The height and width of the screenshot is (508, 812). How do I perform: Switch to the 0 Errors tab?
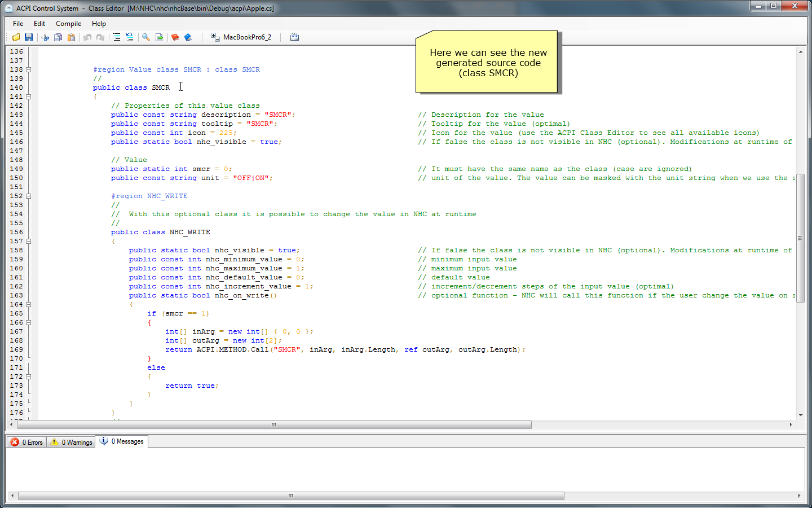click(x=27, y=442)
